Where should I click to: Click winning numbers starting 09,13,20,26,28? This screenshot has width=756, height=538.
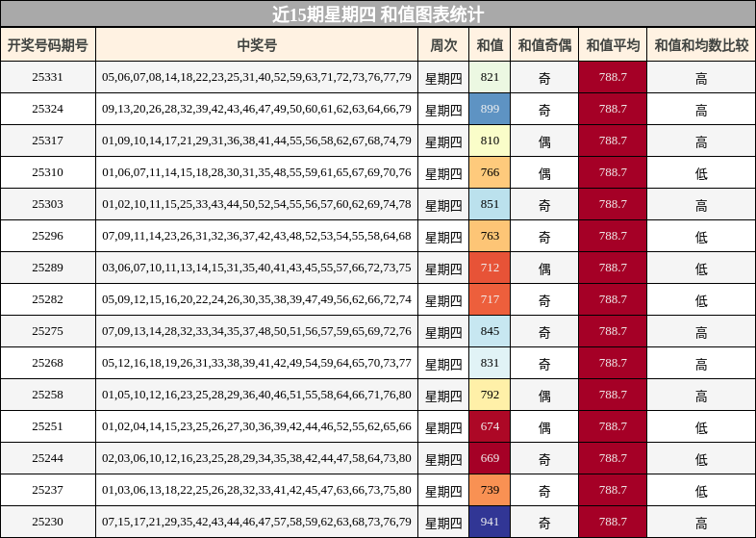pyautogui.click(x=257, y=109)
